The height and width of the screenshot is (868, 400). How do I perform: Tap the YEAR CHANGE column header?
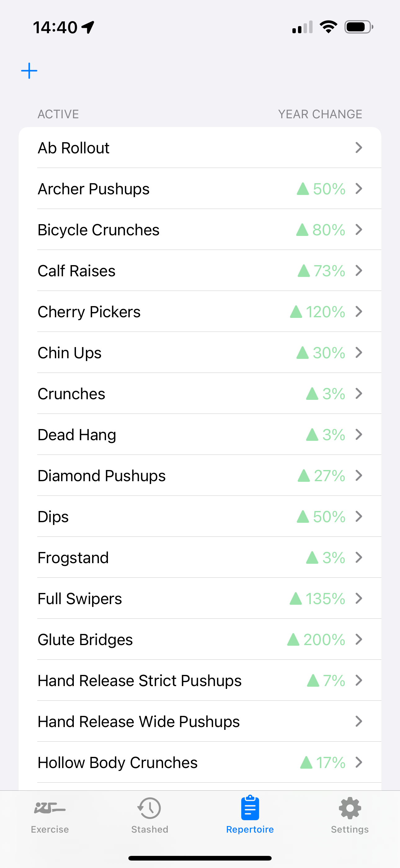(x=320, y=114)
